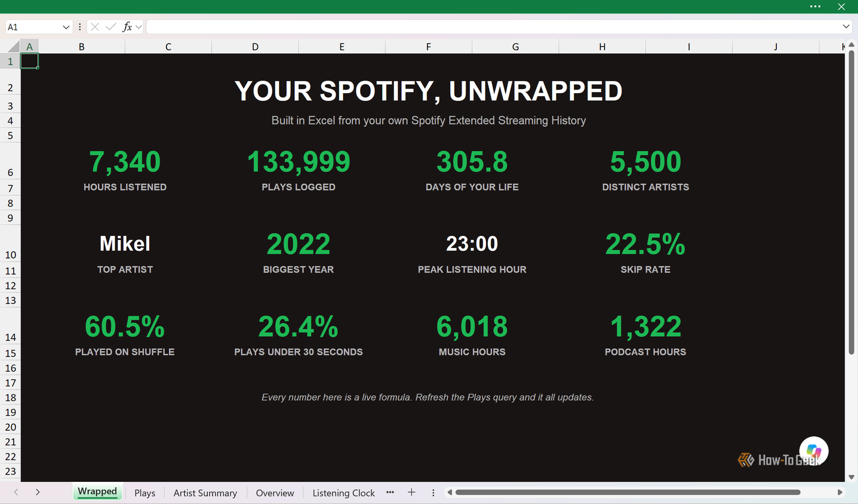Click the 305.8 days value

[472, 162]
